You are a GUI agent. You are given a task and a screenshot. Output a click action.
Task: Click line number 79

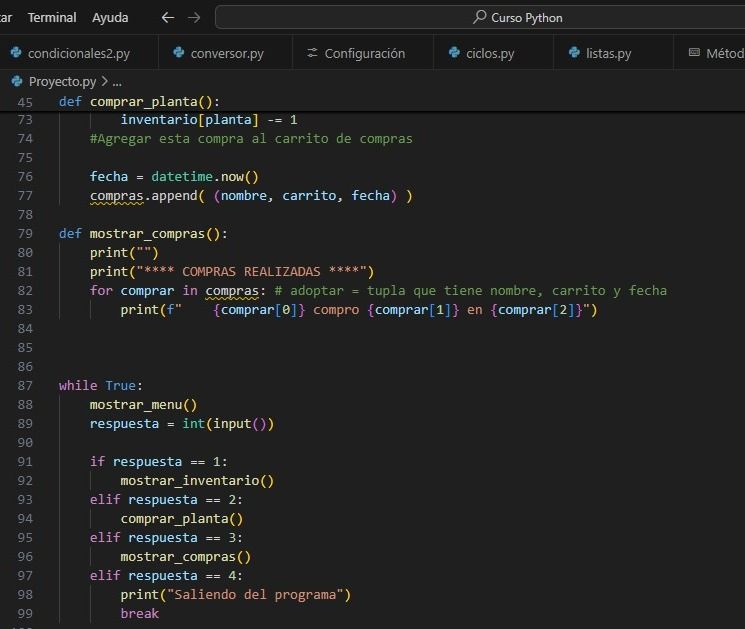point(25,234)
